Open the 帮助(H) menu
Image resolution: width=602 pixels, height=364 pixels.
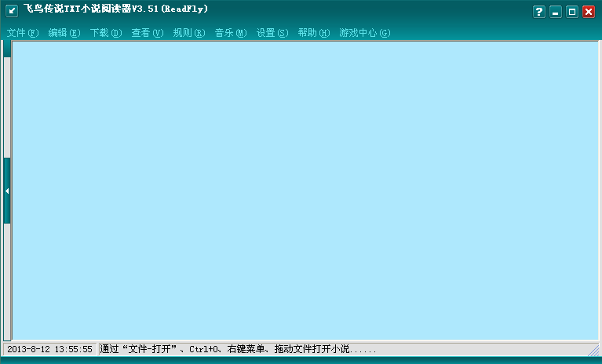point(313,33)
